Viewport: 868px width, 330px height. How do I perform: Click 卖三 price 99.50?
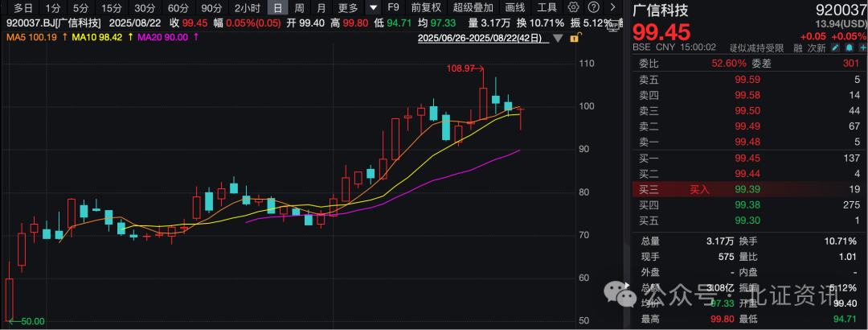point(746,110)
